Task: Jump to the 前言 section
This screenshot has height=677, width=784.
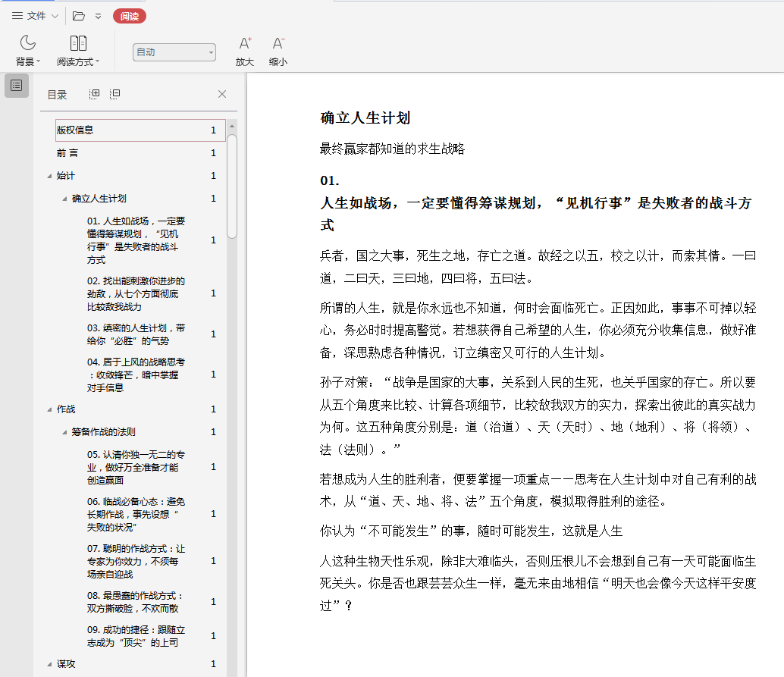Action: pyautogui.click(x=67, y=153)
